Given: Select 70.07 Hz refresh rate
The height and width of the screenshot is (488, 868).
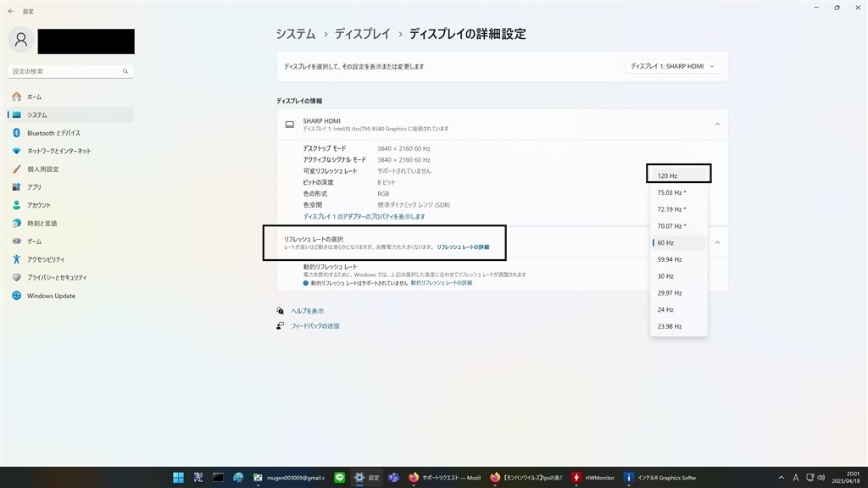Looking at the screenshot, I should pos(679,225).
